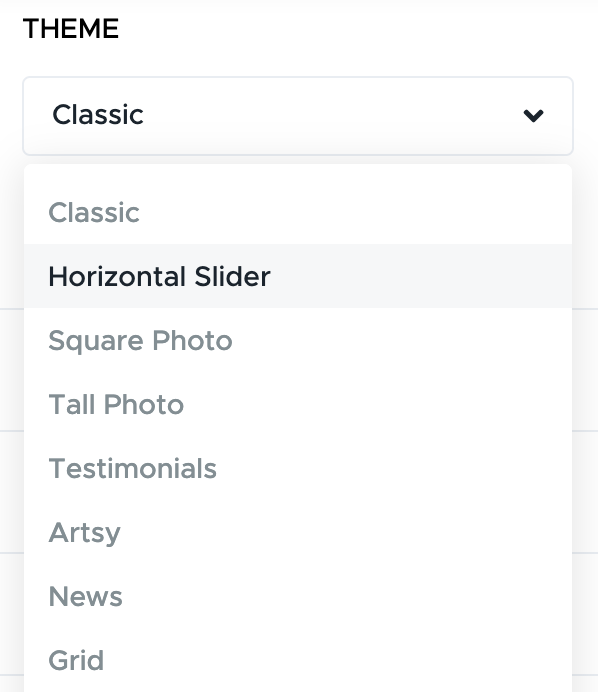Click the THEME section heading
This screenshot has height=692, width=598.
pos(71,29)
